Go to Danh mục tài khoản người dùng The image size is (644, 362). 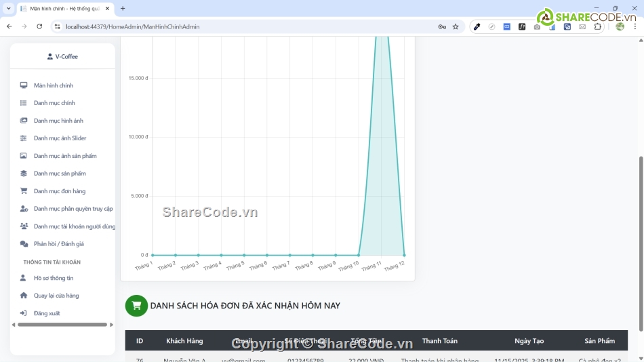(75, 226)
